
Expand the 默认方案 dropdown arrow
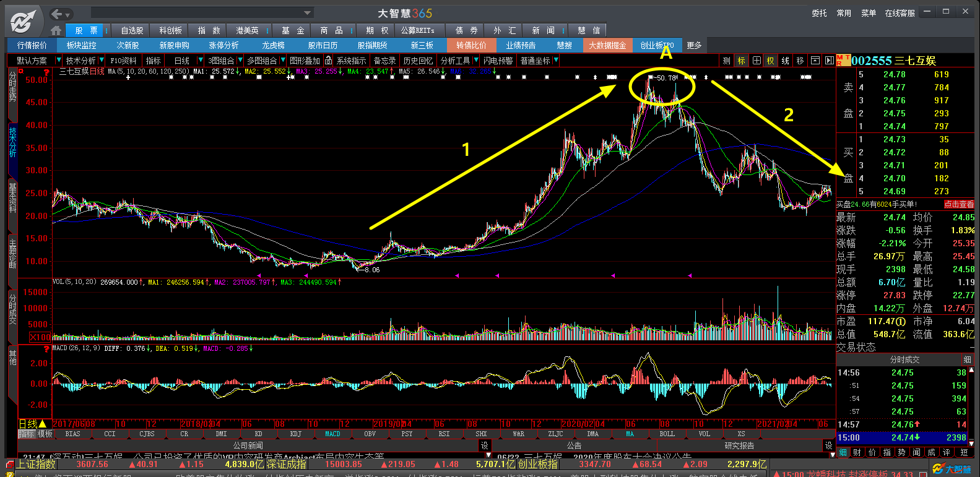59,61
